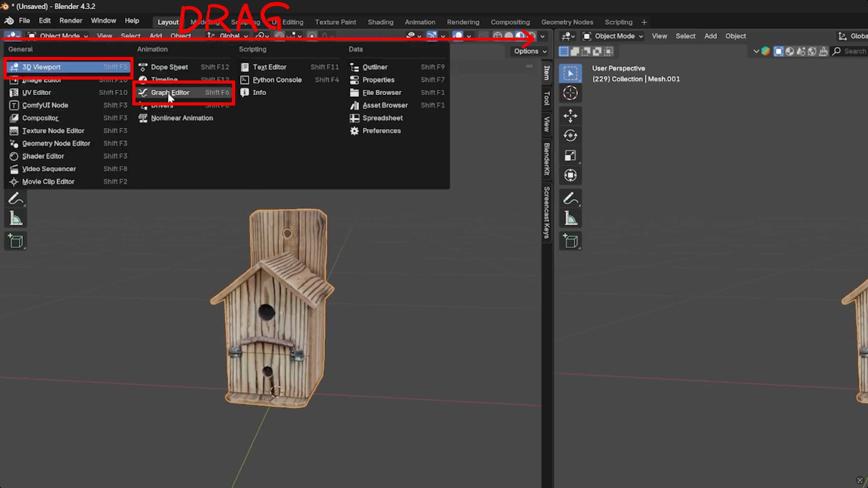This screenshot has height=488, width=868.
Task: Select the Scale tool
Action: click(571, 156)
